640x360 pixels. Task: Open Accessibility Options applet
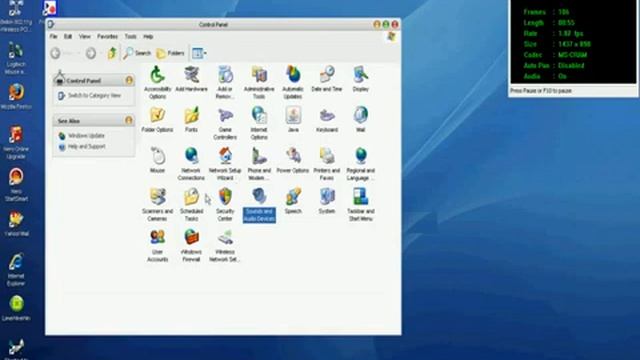[x=157, y=82]
